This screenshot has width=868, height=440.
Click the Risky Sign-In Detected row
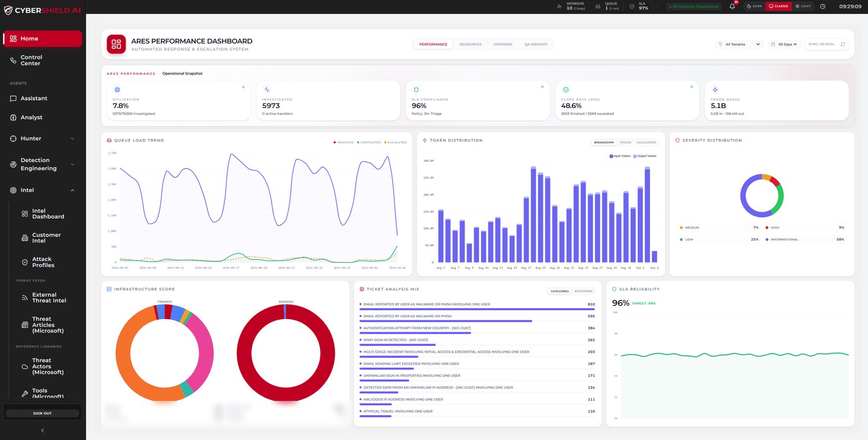477,342
